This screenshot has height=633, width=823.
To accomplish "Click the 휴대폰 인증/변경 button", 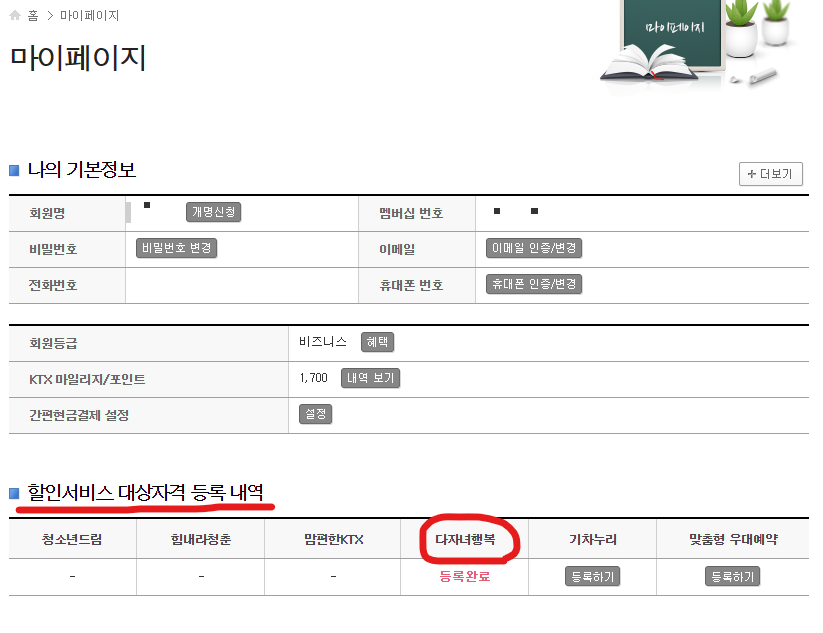I will pyautogui.click(x=534, y=284).
